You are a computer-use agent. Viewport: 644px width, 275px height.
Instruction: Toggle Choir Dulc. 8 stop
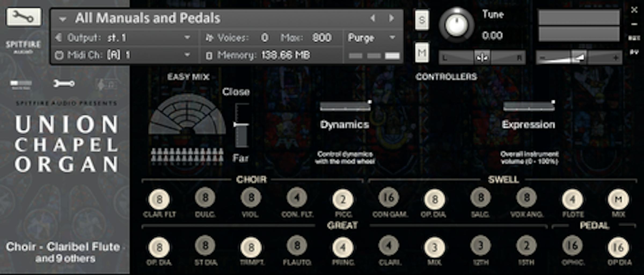pos(205,198)
